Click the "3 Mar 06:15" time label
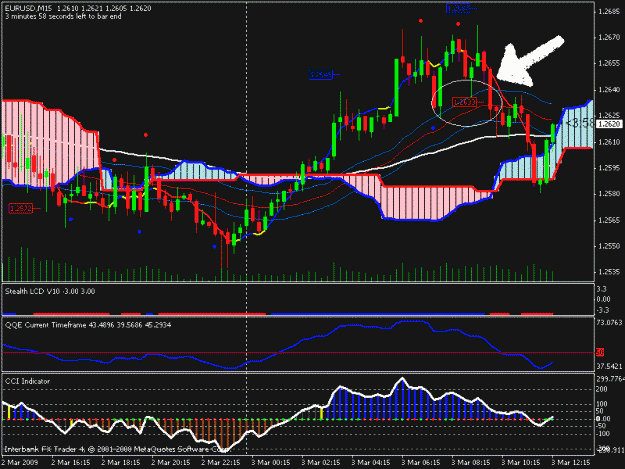The width and height of the screenshot is (625, 469). click(x=421, y=463)
